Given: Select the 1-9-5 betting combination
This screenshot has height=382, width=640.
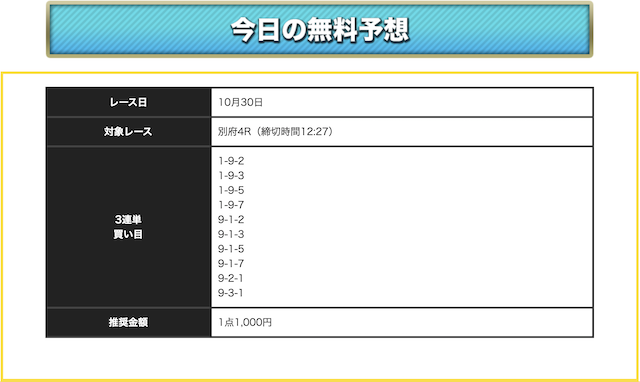Looking at the screenshot, I should point(231,190).
